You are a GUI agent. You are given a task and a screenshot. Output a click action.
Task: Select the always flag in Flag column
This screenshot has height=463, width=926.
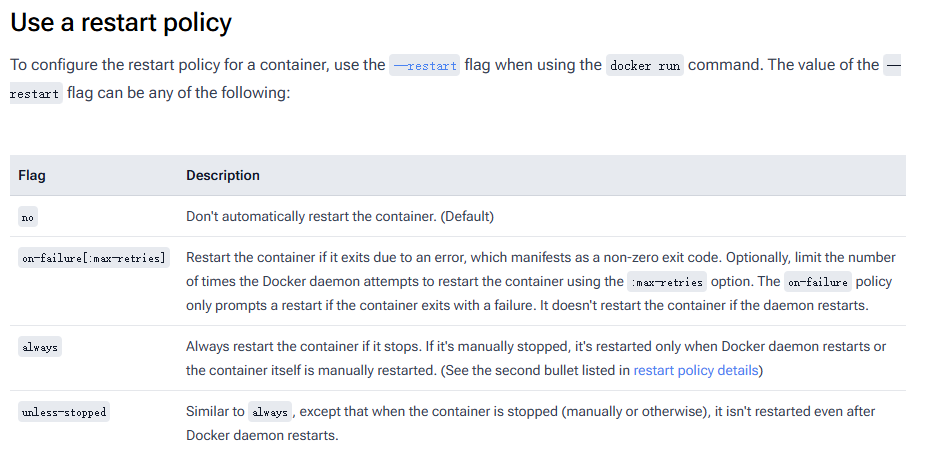[40, 347]
